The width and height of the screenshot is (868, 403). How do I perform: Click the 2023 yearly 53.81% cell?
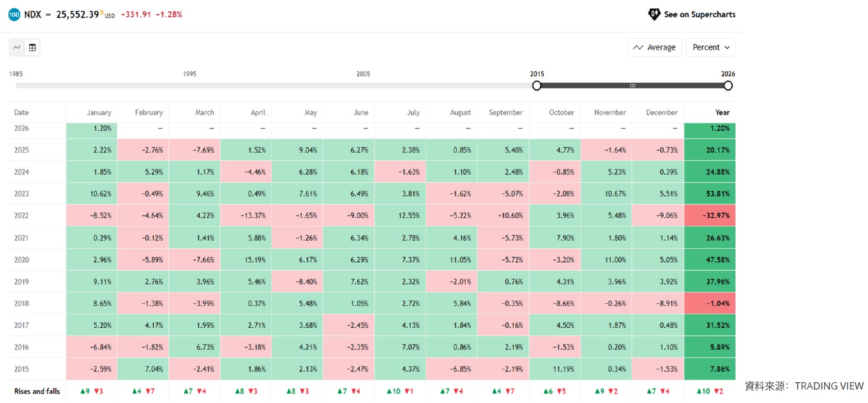(x=710, y=194)
